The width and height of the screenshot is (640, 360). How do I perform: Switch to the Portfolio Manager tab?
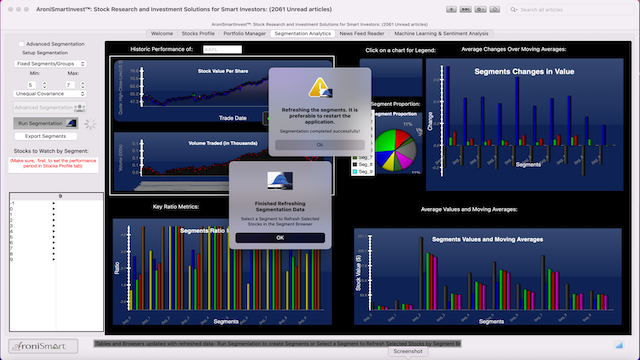coord(244,33)
